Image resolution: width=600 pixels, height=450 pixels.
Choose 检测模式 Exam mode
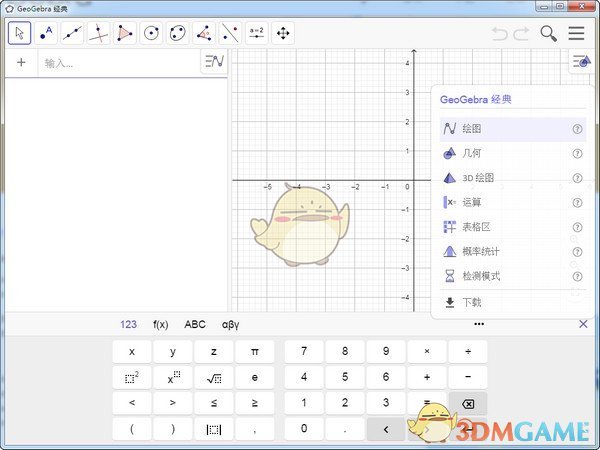click(x=513, y=276)
